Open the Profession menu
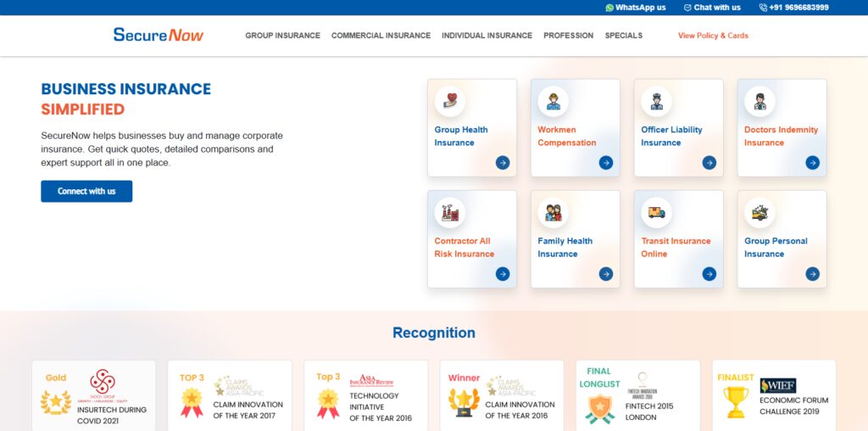Viewport: 868px width, 431px height. pyautogui.click(x=569, y=36)
